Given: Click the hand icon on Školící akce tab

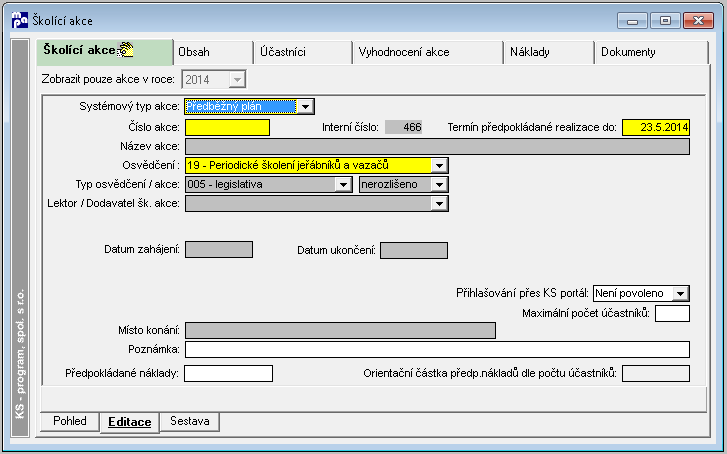Looking at the screenshot, I should coord(125,49).
